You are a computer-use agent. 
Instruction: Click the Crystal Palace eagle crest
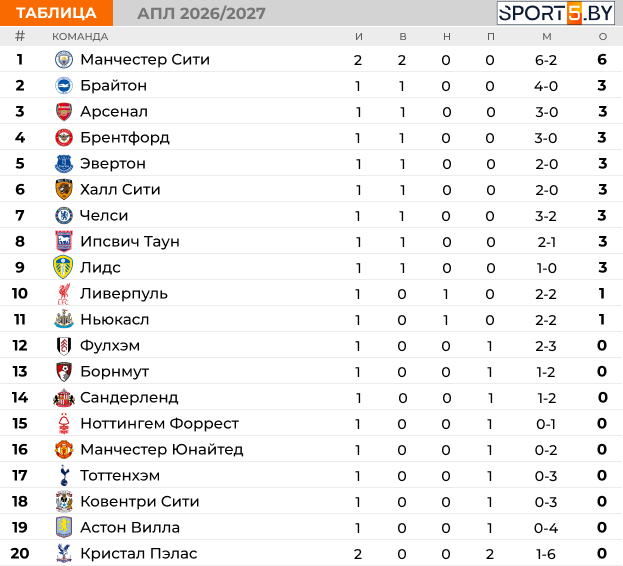(64, 553)
